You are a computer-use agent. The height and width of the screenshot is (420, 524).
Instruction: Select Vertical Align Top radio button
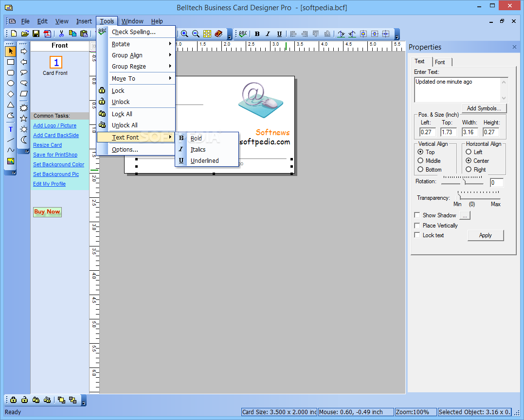(420, 152)
